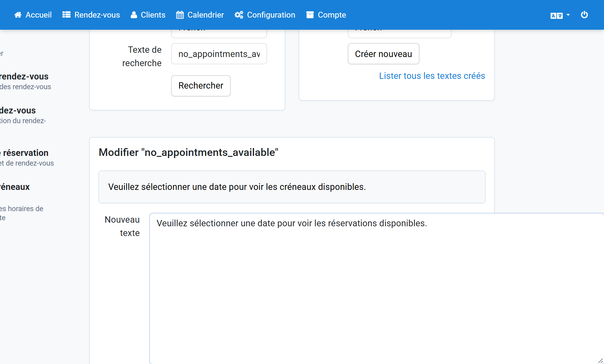Open the Accueil menu item
The width and height of the screenshot is (604, 364).
click(x=33, y=15)
